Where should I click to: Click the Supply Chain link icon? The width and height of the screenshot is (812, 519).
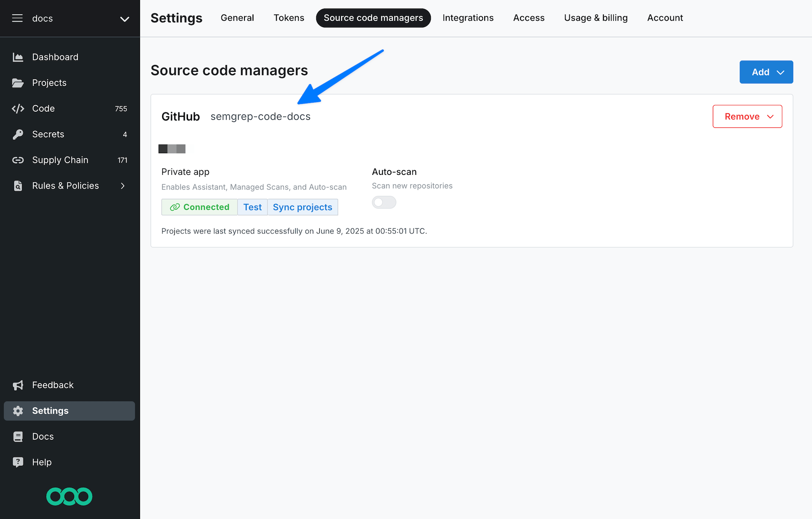(18, 160)
